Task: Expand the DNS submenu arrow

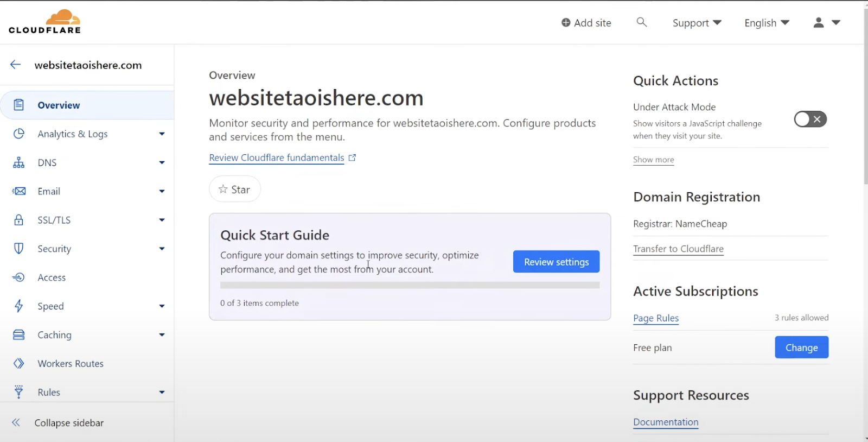Action: point(162,162)
